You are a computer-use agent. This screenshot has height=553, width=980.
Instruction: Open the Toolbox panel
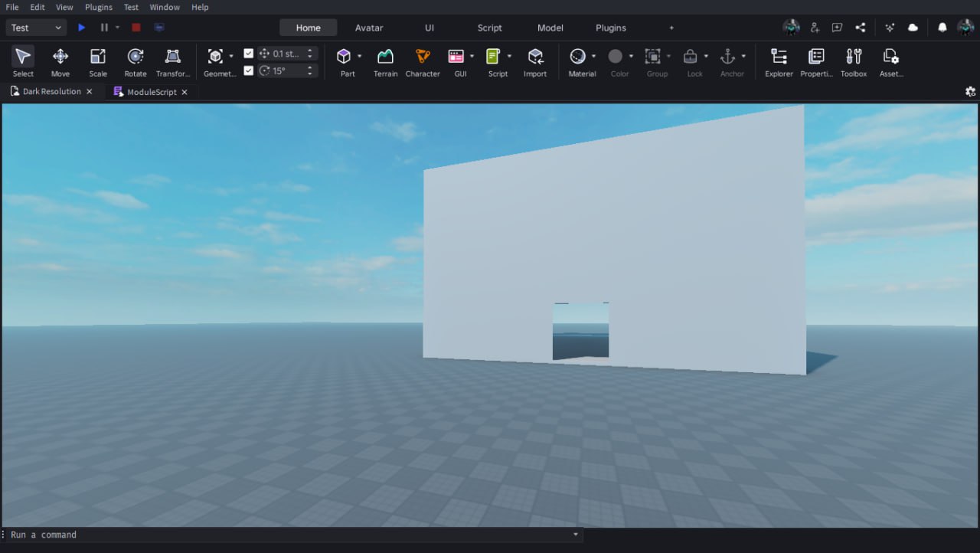click(853, 62)
